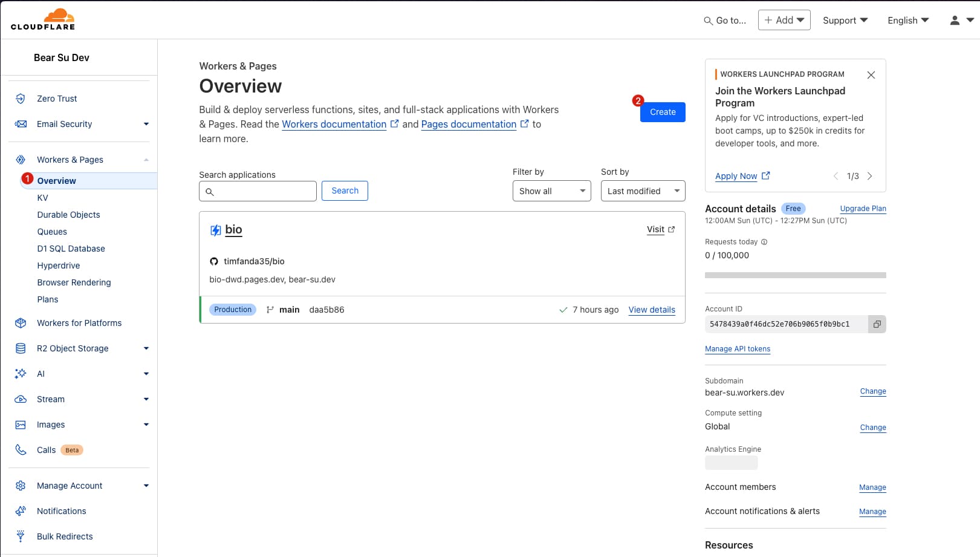
Task: Open the user profile icon menu
Action: click(x=961, y=20)
